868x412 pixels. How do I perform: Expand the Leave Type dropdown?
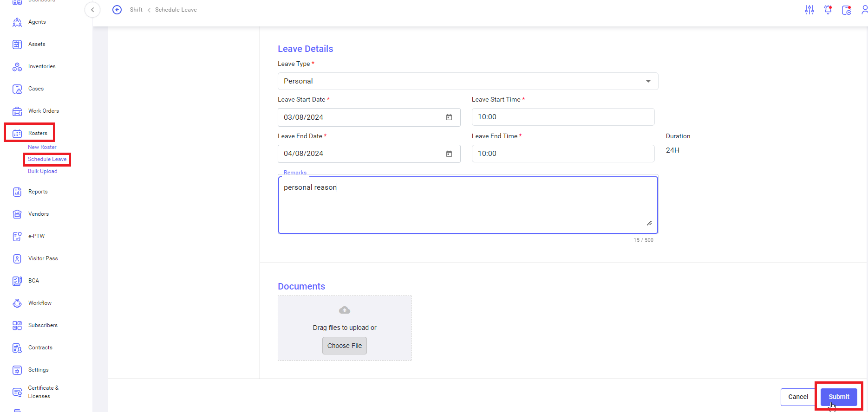point(648,81)
